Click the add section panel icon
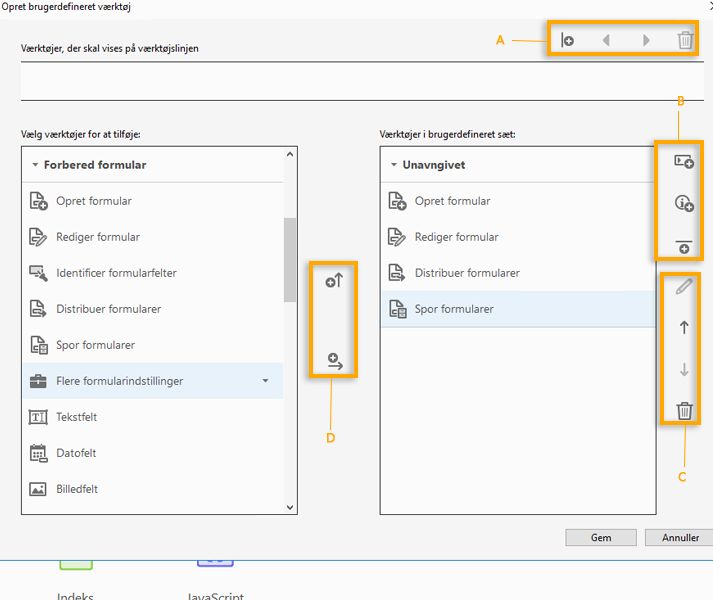The width and height of the screenshot is (713, 600). tap(684, 161)
